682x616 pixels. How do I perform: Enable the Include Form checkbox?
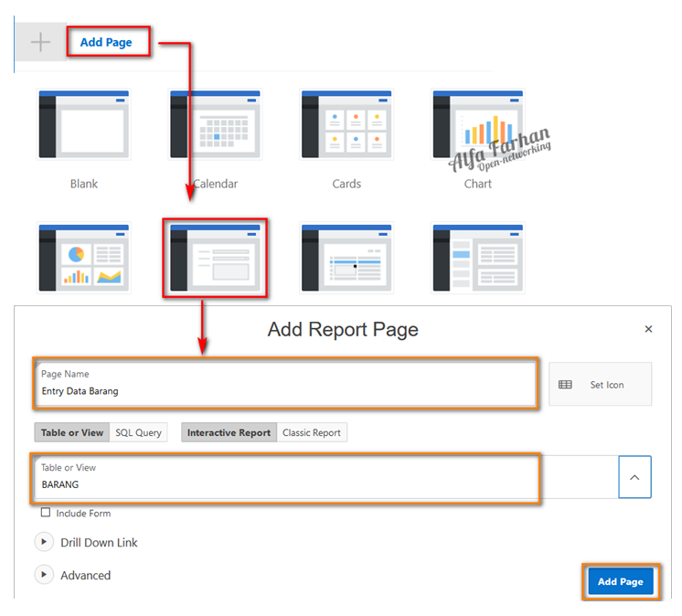[x=46, y=513]
